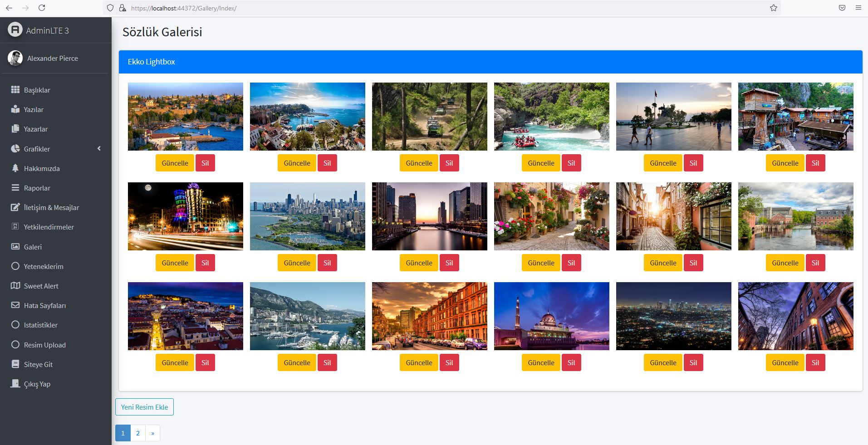
Task: Click the browser back arrow
Action: pyautogui.click(x=9, y=8)
